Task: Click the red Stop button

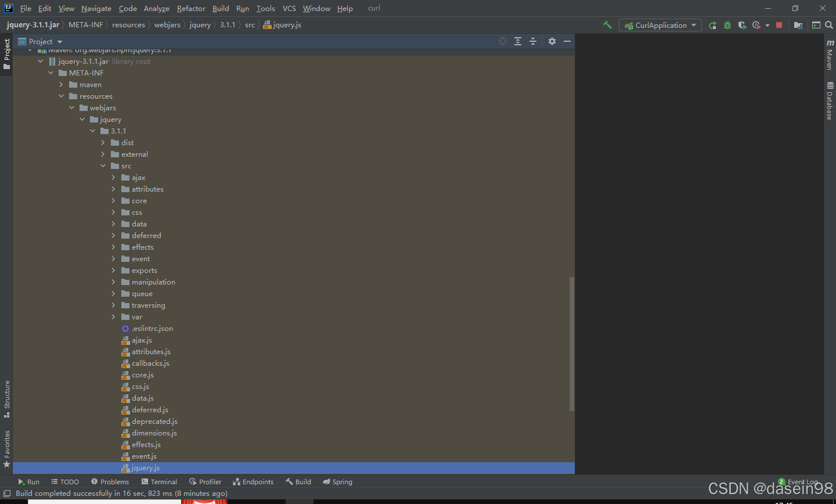Action: (779, 25)
